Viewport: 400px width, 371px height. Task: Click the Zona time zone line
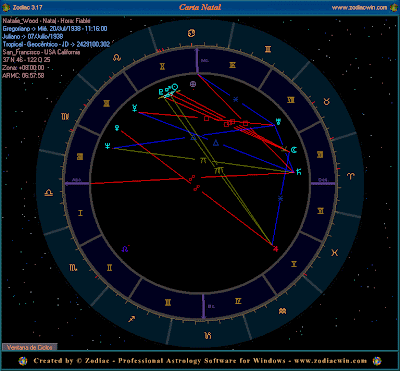pos(23,68)
